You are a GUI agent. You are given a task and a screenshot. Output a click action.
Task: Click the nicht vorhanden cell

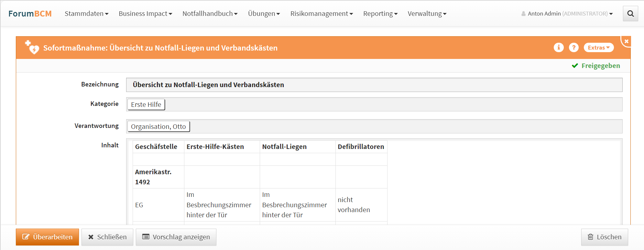(x=361, y=205)
